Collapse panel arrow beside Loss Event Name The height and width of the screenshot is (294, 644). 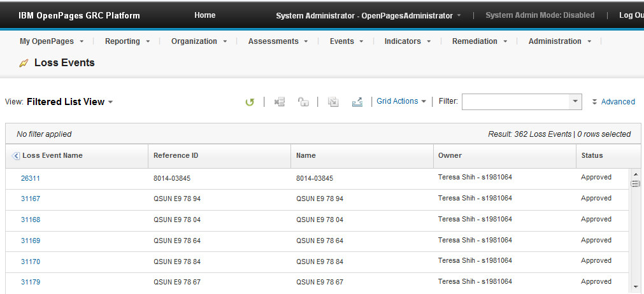pyautogui.click(x=16, y=156)
